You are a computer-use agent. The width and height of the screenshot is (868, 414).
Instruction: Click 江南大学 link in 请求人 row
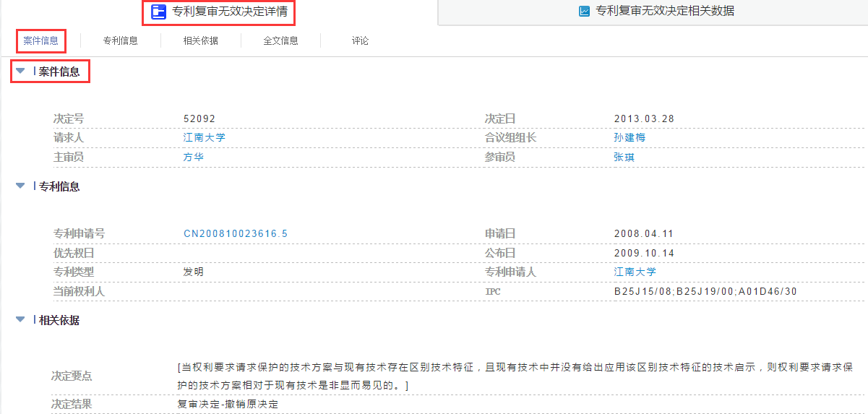(204, 137)
